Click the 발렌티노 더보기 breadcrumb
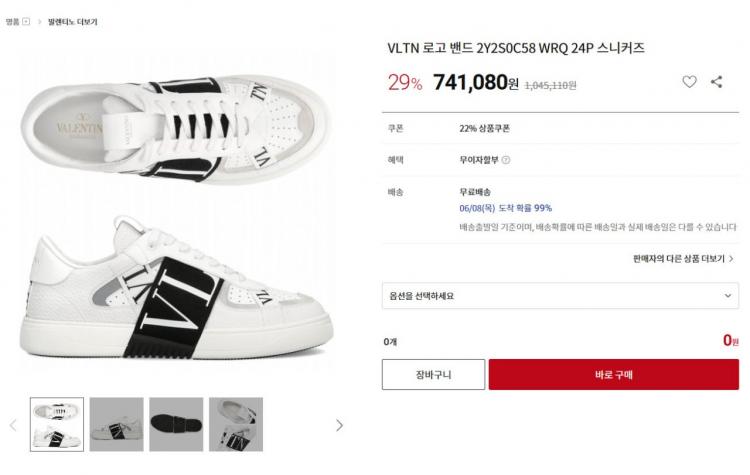The width and height of the screenshot is (750, 475). coord(73,22)
